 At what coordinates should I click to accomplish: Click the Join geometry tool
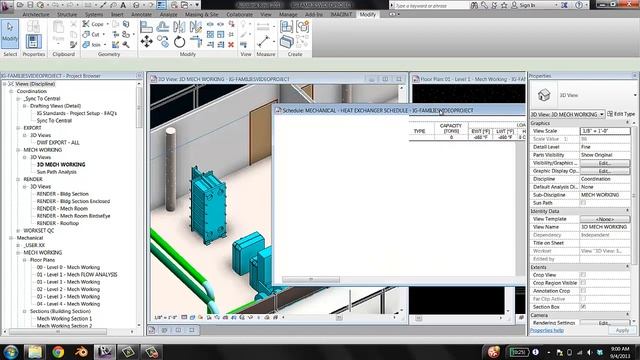click(92, 44)
